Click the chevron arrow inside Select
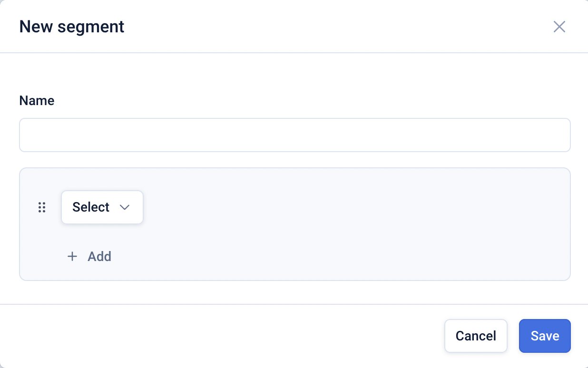The height and width of the screenshot is (368, 588). tap(125, 207)
